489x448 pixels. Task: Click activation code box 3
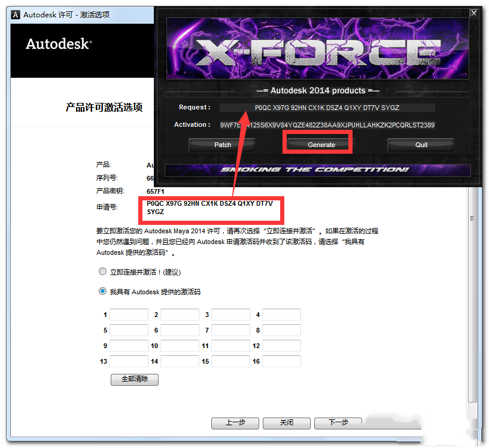230,315
